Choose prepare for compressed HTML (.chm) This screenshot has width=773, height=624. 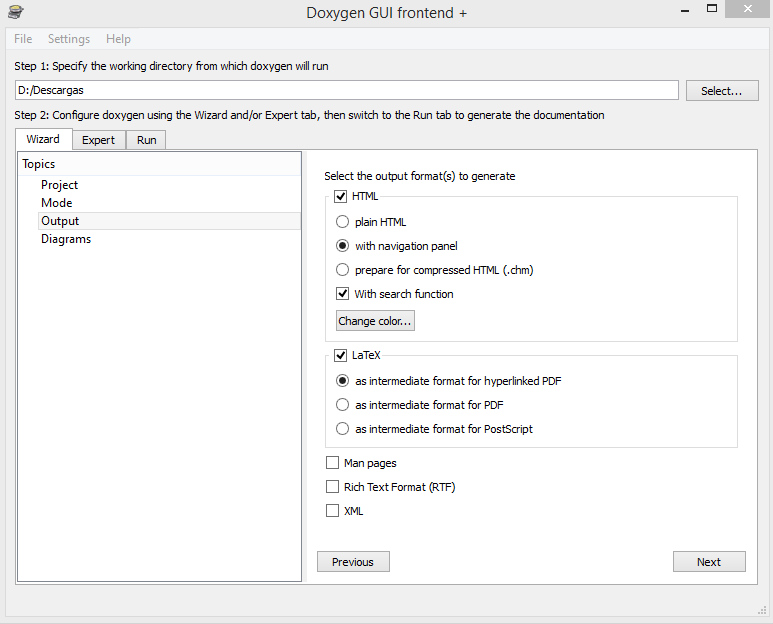coord(343,270)
